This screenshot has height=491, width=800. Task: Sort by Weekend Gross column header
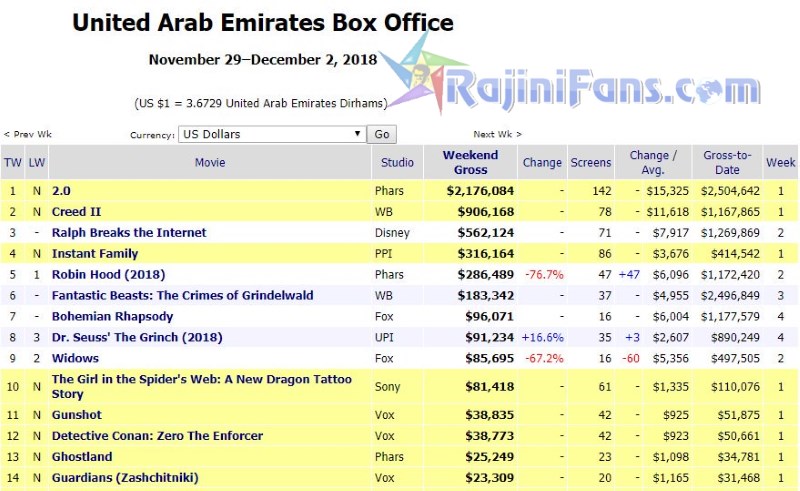pyautogui.click(x=470, y=162)
